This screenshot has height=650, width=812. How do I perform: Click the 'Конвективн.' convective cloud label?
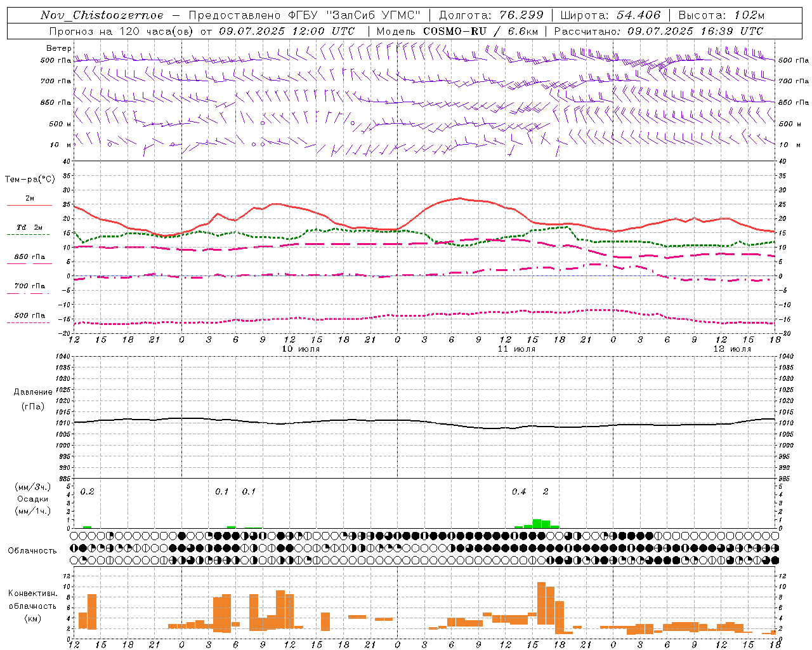tap(33, 594)
